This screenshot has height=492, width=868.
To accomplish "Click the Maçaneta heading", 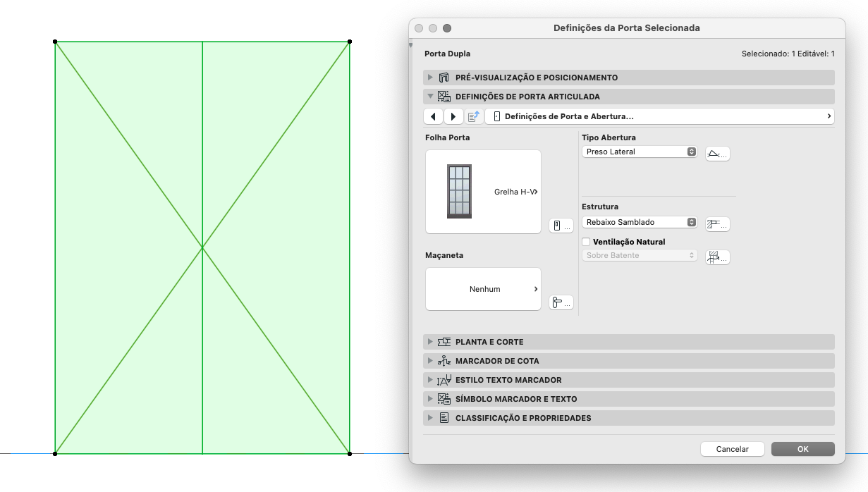I will click(x=444, y=255).
